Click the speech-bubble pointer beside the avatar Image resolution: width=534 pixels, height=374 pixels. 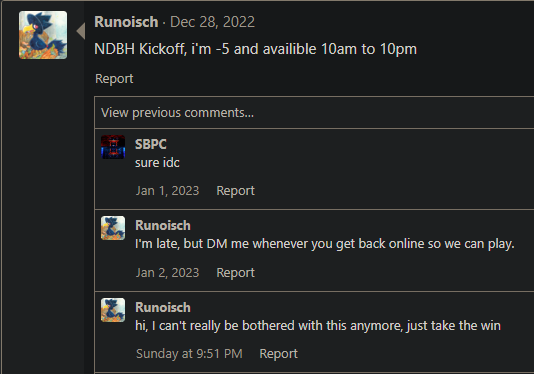point(81,31)
